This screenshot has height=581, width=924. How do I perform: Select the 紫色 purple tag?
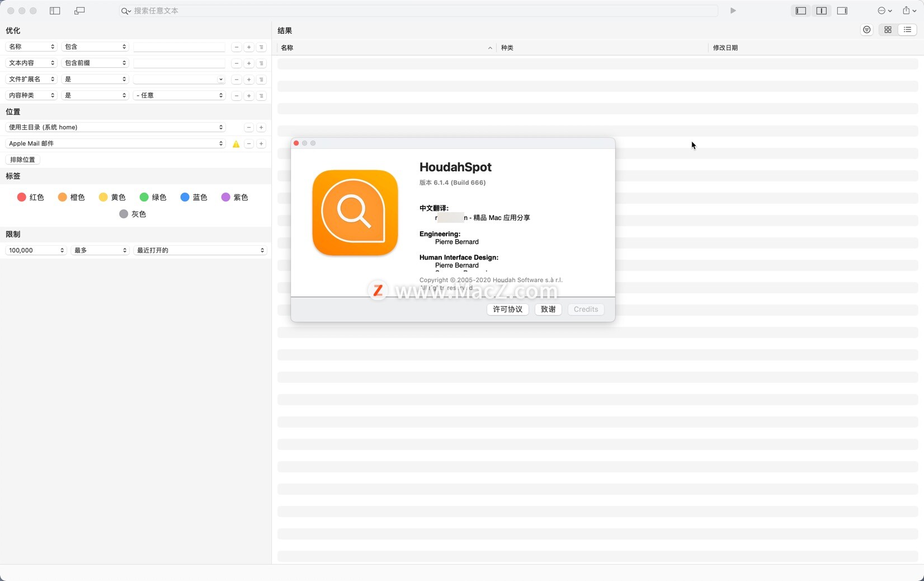[x=235, y=197]
